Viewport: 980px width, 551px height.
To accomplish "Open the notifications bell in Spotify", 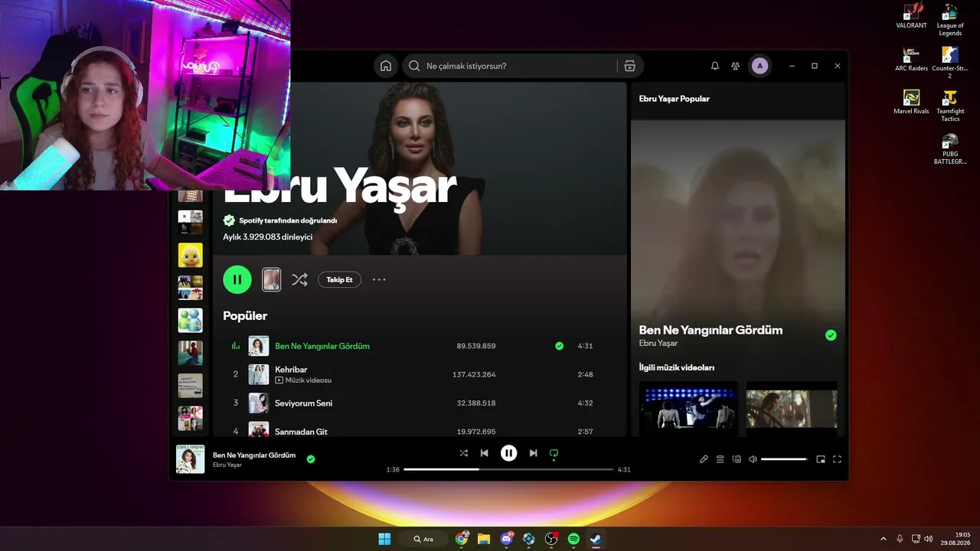I will tap(715, 66).
